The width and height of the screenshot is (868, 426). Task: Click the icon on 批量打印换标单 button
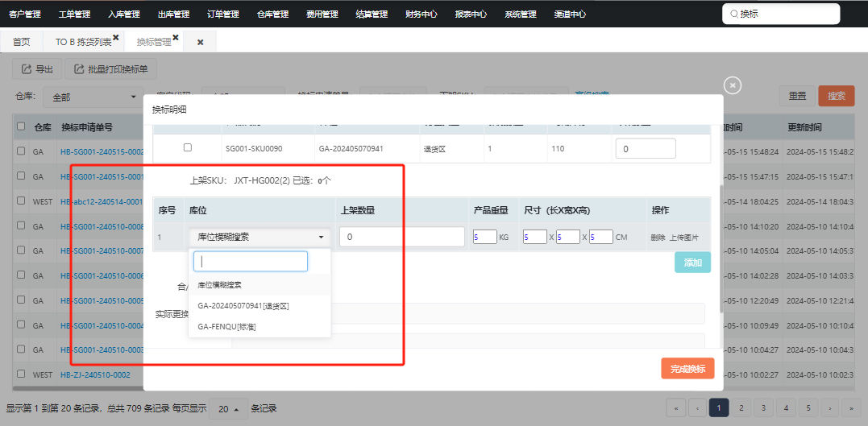[79, 69]
